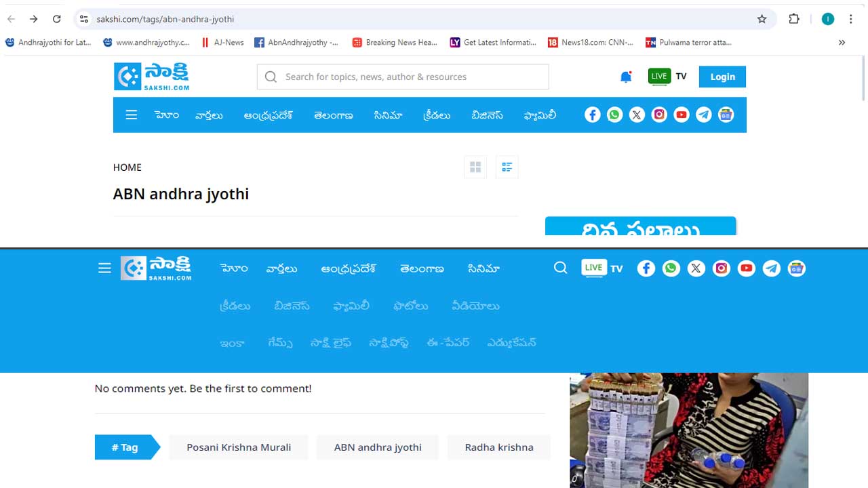The image size is (868, 488).
Task: Open Facebook icon in top navigation bar
Action: point(593,115)
